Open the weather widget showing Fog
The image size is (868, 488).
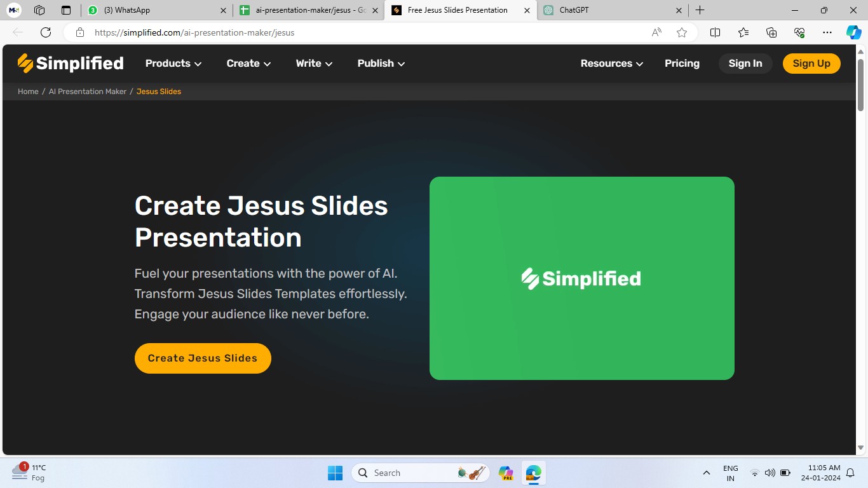29,473
